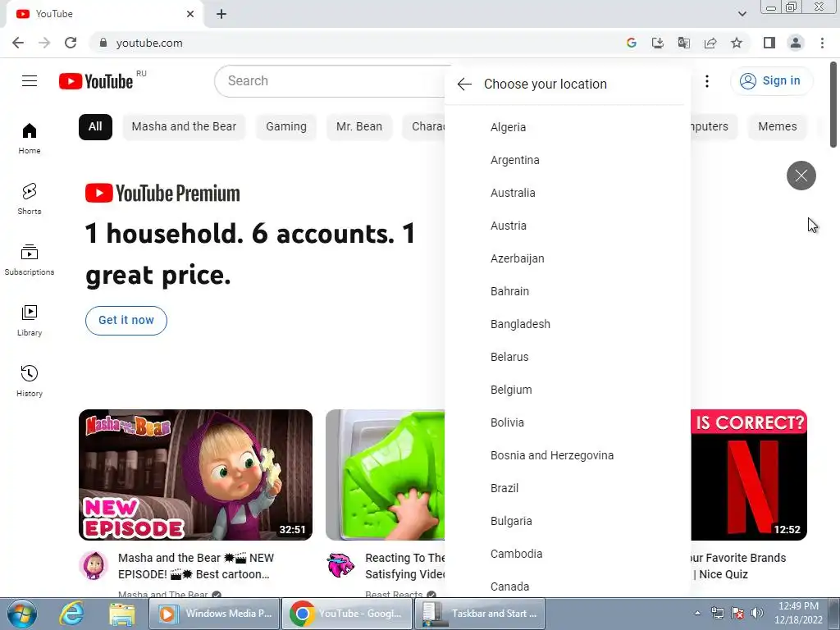Choose Bahrain as location
Screen dimensions: 840x630
point(568,291)
